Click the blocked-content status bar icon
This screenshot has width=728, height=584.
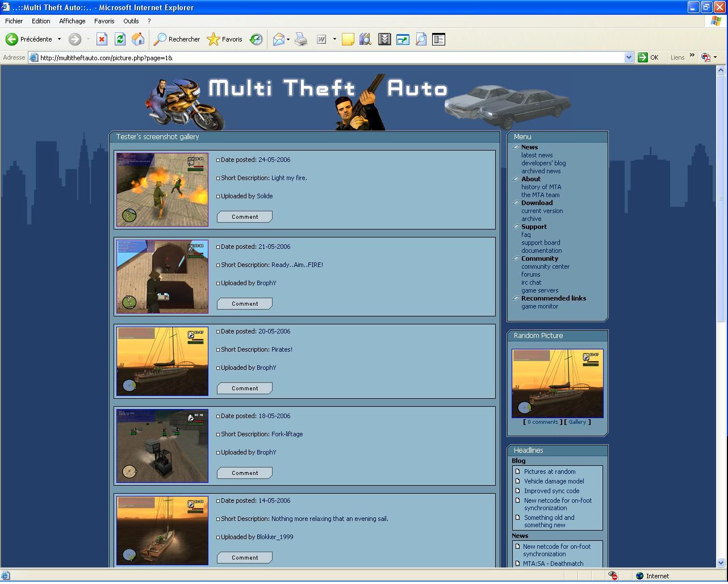(613, 575)
